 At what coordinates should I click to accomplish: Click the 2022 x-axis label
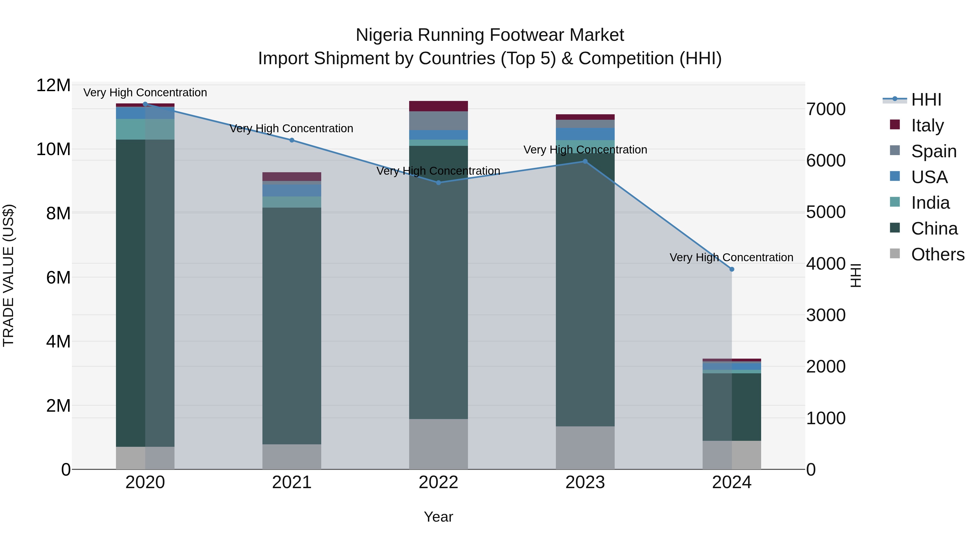pyautogui.click(x=438, y=482)
